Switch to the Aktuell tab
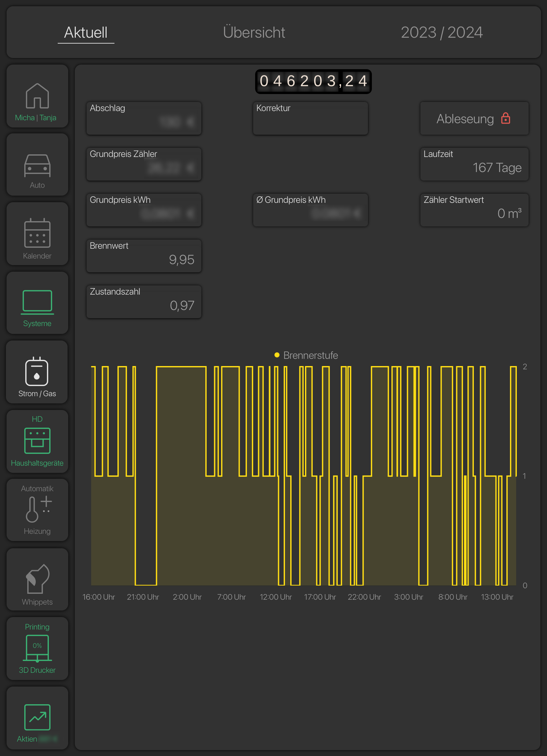Viewport: 547px width, 756px height. 86,33
